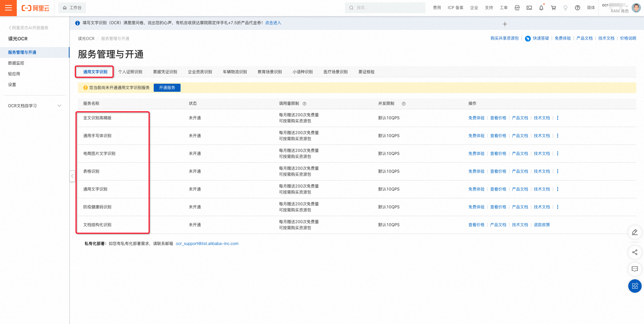
Task: Open the top-right 免费体验 link
Action: [562, 38]
